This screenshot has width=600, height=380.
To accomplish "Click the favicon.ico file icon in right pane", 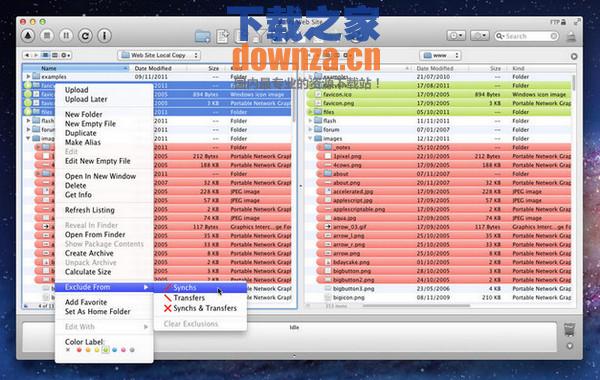I will [318, 94].
